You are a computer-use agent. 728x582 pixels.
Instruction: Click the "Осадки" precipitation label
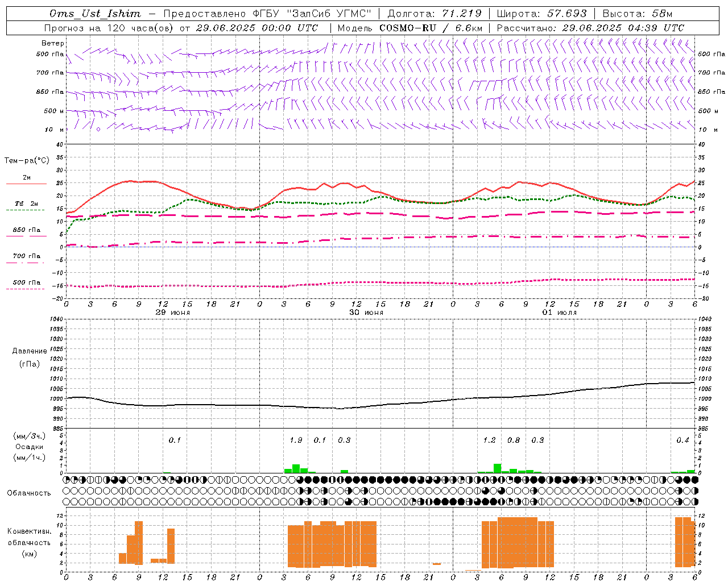pyautogui.click(x=30, y=447)
